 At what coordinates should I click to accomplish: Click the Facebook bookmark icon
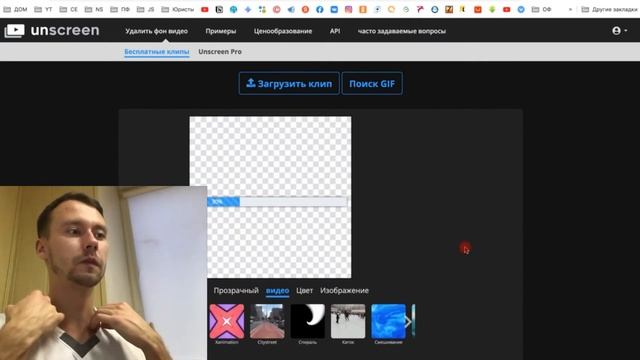(320, 9)
